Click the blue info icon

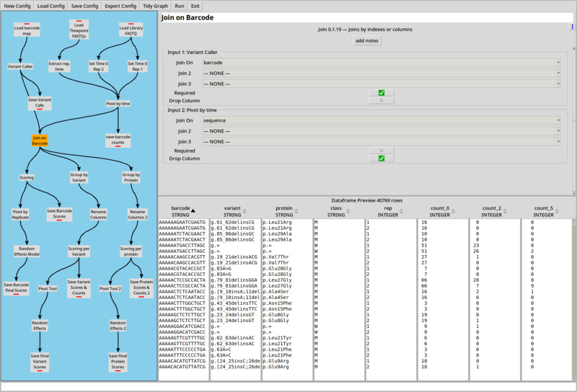point(572,27)
